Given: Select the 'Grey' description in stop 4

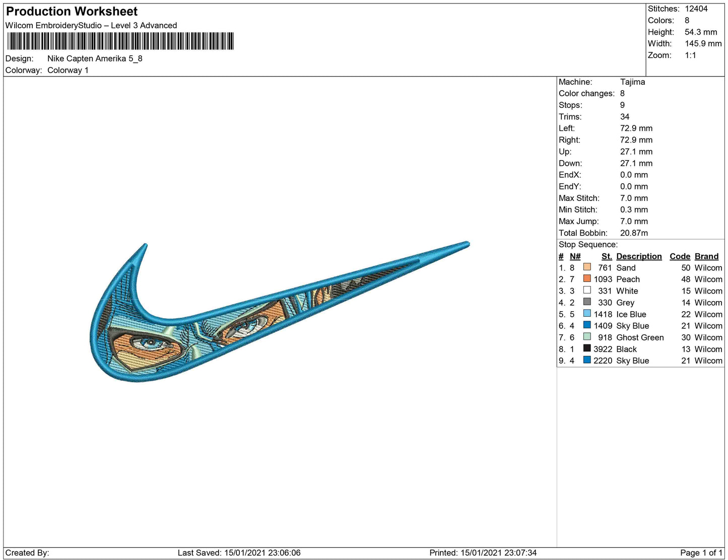Looking at the screenshot, I should [x=625, y=302].
